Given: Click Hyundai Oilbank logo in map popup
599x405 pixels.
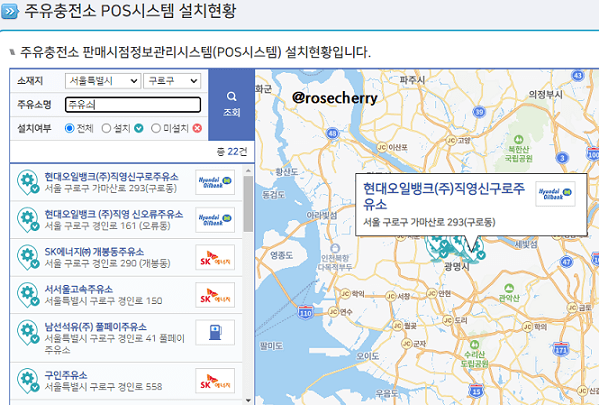Looking at the screenshot, I should [x=555, y=194].
